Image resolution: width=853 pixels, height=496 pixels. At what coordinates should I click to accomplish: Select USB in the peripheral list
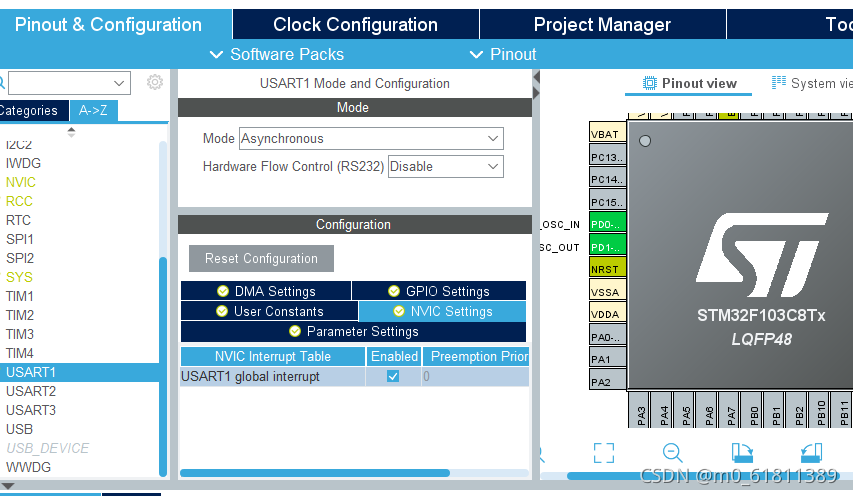pos(19,429)
